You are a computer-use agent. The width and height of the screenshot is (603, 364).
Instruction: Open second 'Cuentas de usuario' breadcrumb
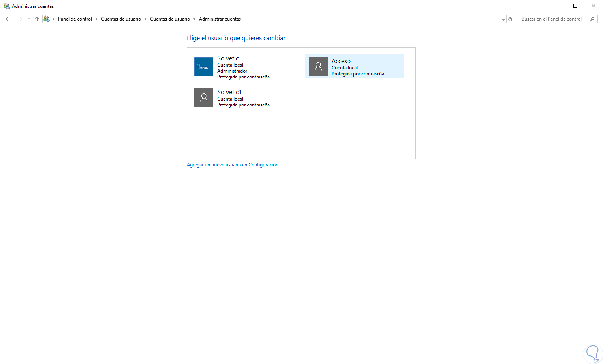point(170,19)
